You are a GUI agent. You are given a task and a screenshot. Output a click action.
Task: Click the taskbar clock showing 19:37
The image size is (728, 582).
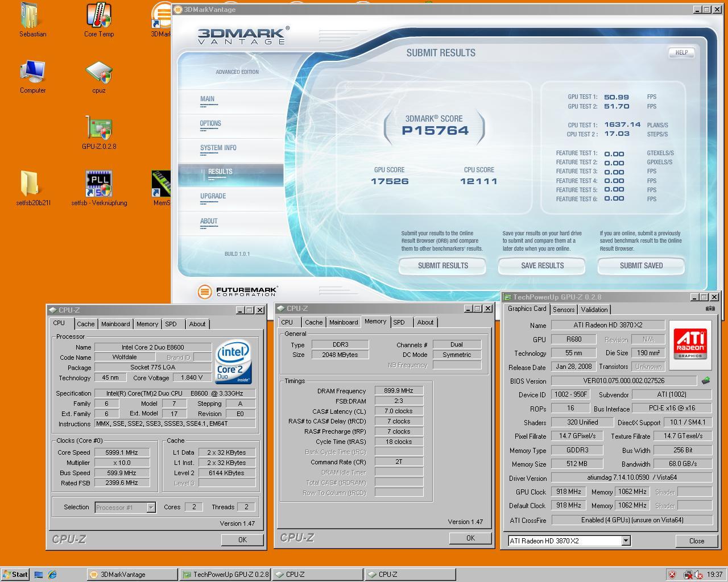(714, 575)
